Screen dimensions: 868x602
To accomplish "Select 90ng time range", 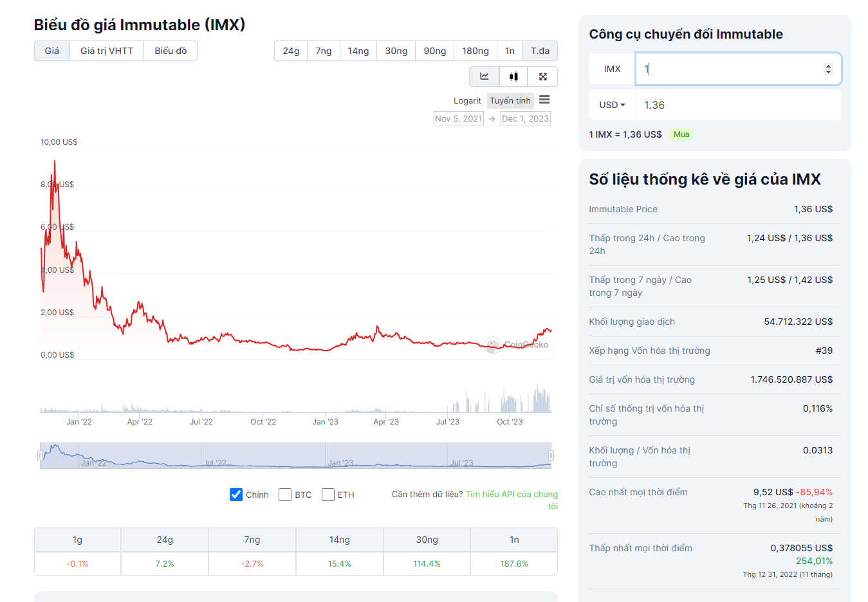I will pyautogui.click(x=435, y=51).
